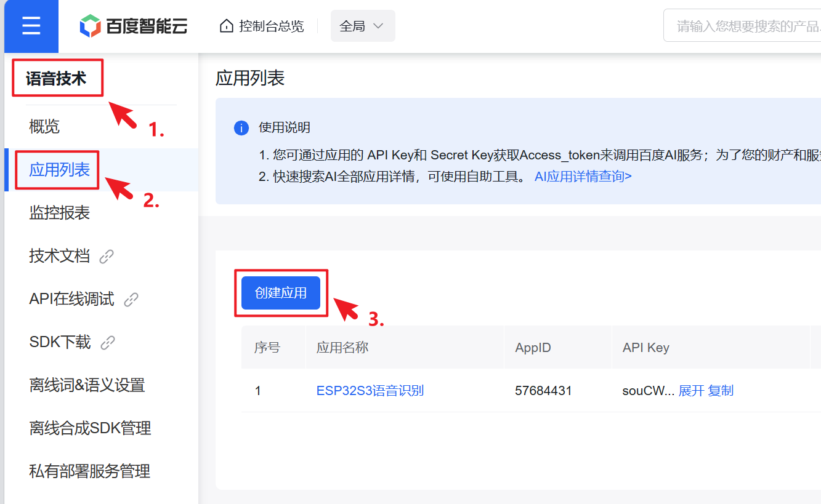Click the blue info icon beside 使用说明

click(241, 128)
